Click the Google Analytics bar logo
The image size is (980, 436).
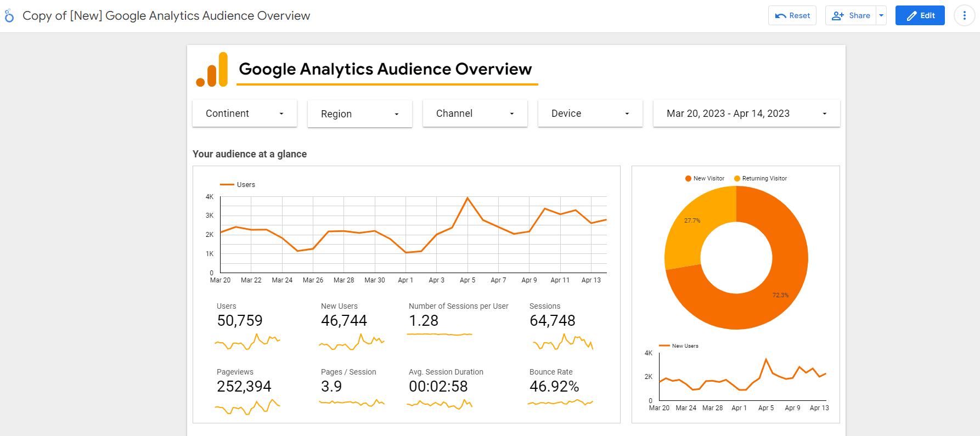tap(212, 70)
